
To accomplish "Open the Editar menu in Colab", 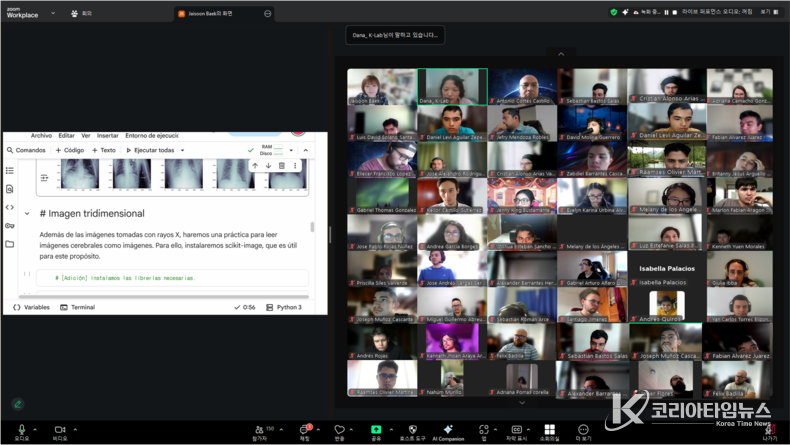I will (x=66, y=136).
